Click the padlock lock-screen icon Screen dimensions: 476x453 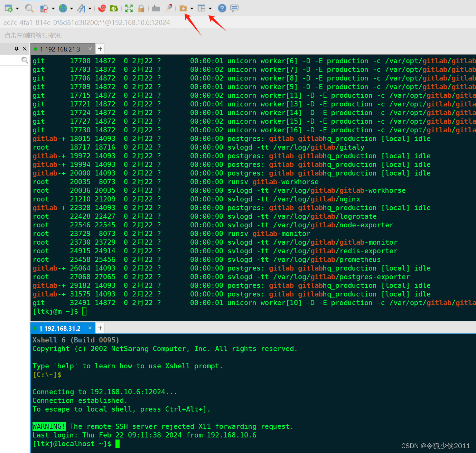click(141, 8)
